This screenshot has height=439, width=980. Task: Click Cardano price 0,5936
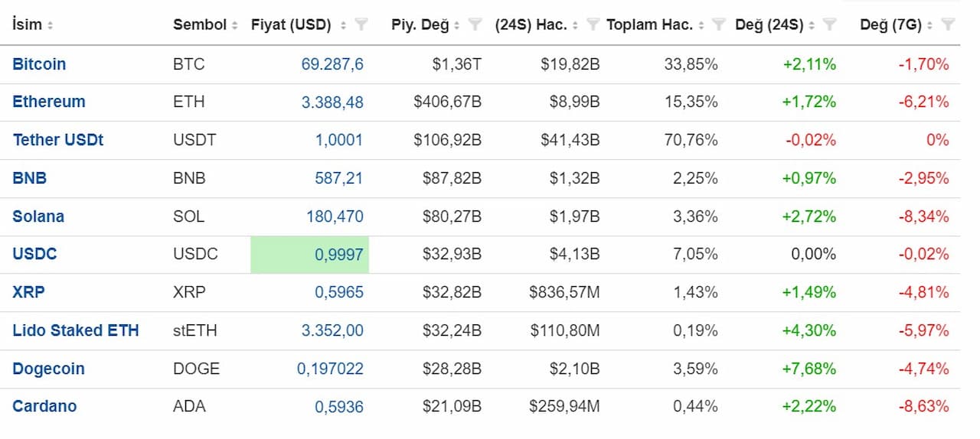[x=339, y=406]
